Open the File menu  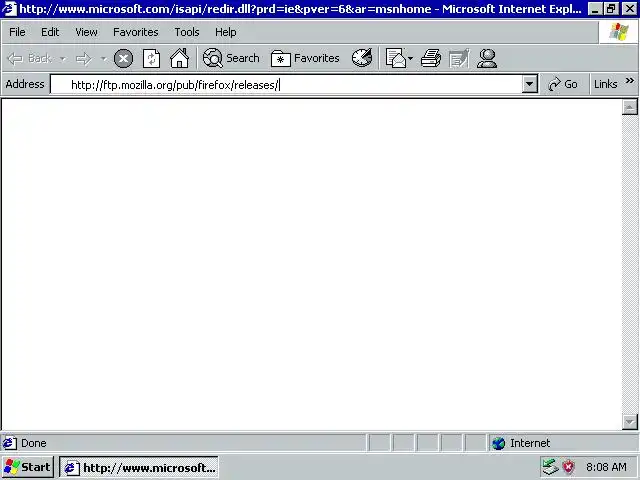point(17,32)
